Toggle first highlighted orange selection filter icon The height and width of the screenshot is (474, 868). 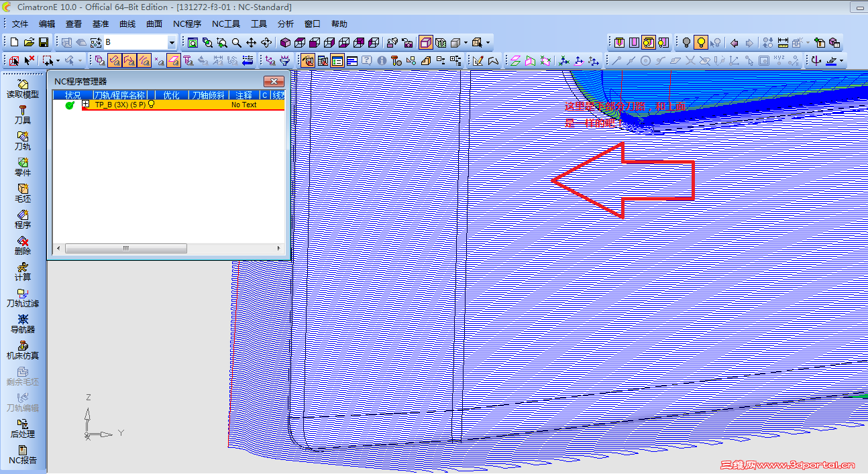point(115,60)
